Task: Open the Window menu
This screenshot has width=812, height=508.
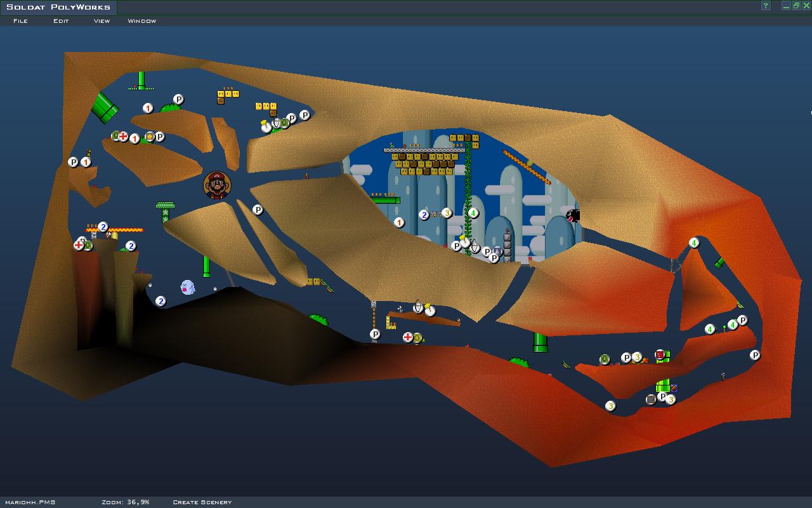Action: tap(141, 21)
